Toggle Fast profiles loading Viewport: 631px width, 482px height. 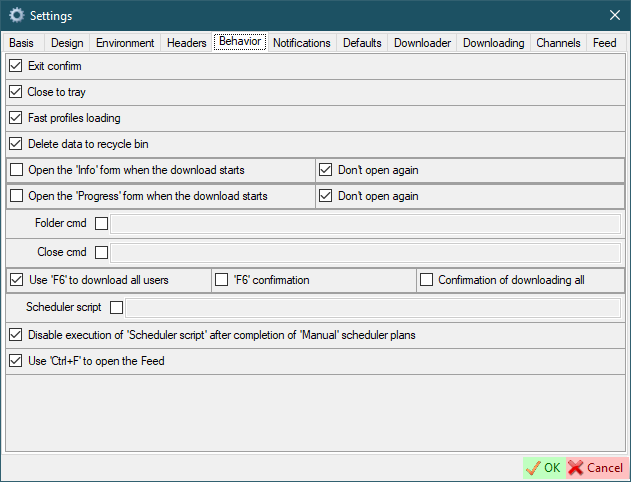[x=15, y=118]
